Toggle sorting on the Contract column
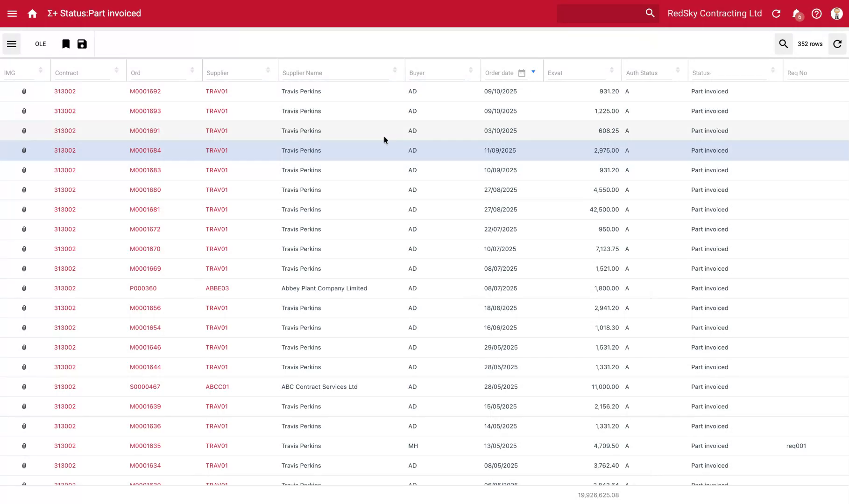The image size is (849, 504). coord(116,70)
